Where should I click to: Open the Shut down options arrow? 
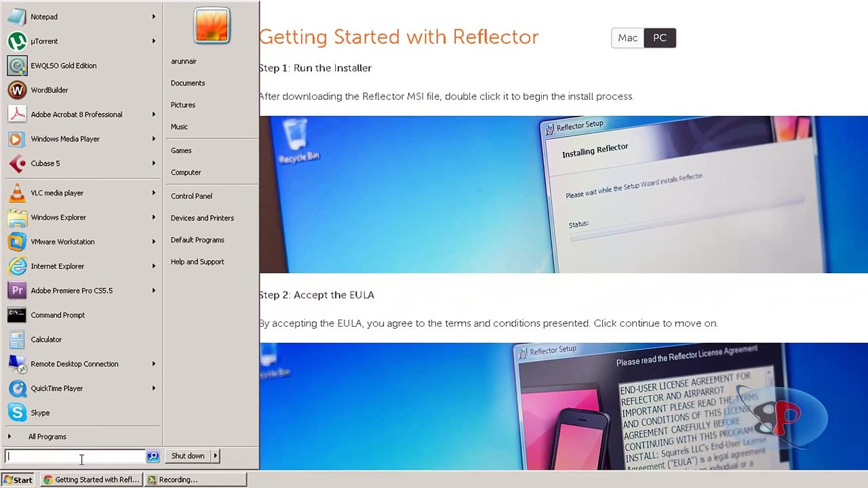coord(215,456)
